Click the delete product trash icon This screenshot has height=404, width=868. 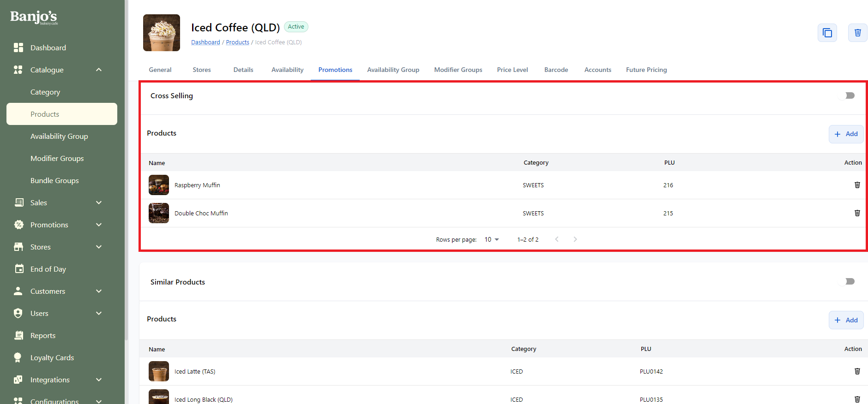pyautogui.click(x=857, y=33)
